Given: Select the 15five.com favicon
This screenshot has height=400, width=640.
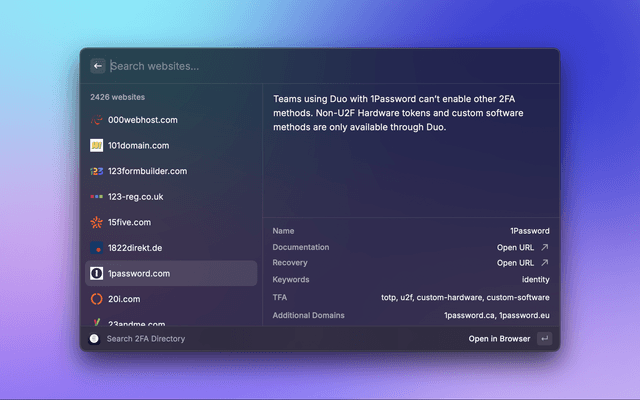Looking at the screenshot, I should pos(96,222).
